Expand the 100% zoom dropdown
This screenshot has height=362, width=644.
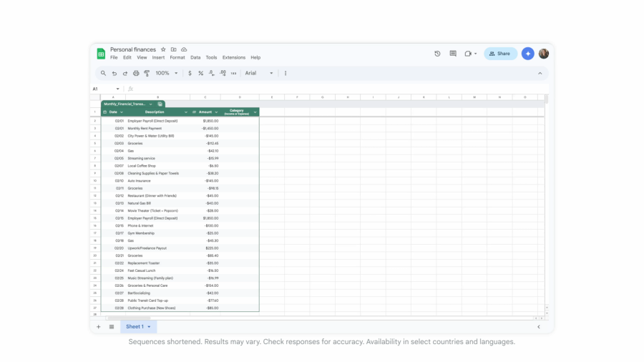176,73
